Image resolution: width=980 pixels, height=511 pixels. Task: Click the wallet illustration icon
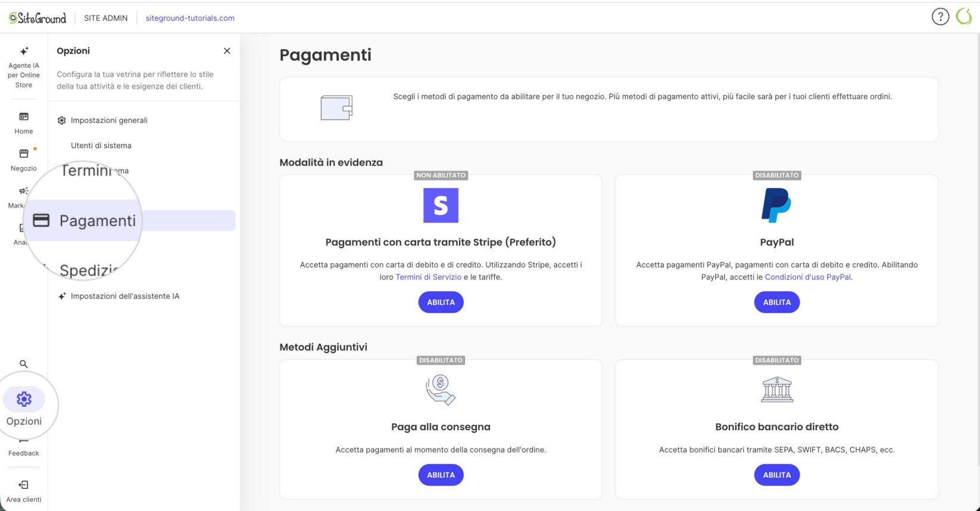coord(337,108)
